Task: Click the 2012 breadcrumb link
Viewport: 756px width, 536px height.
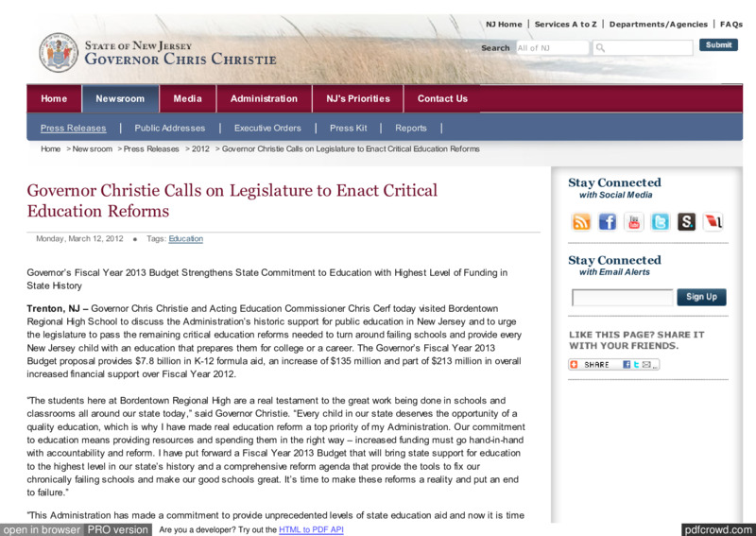Action: click(200, 148)
